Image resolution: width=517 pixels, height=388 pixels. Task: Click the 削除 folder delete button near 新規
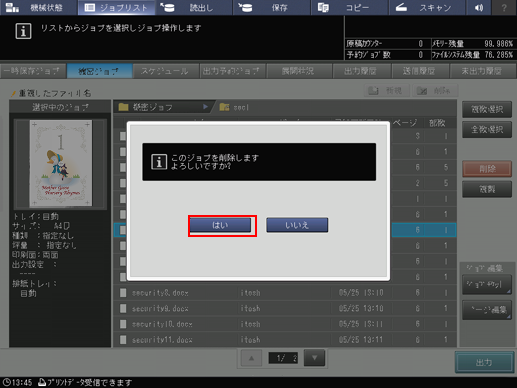[x=435, y=90]
